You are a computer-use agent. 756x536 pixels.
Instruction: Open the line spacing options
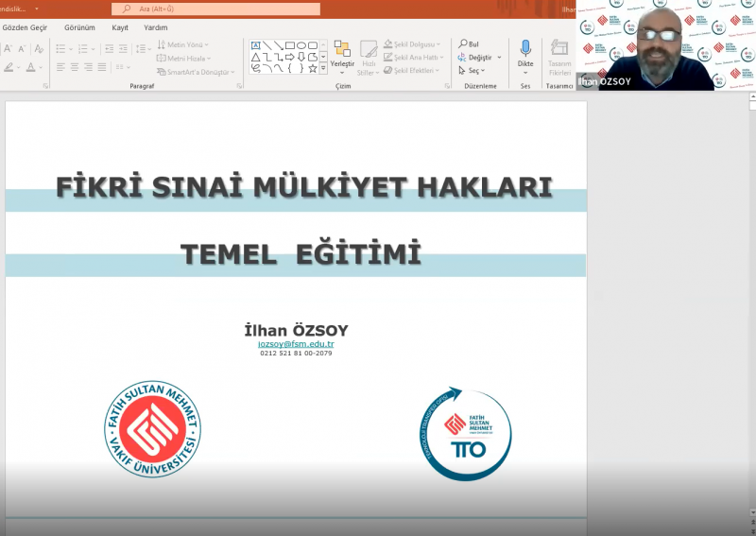(143, 49)
